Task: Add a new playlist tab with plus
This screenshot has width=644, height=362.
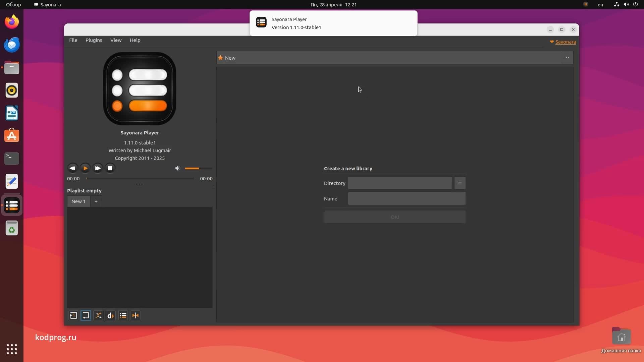Action: click(x=96, y=201)
